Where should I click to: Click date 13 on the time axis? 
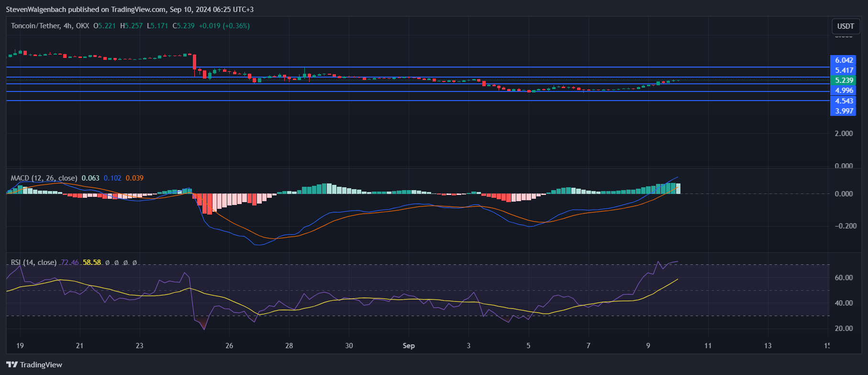click(x=768, y=346)
